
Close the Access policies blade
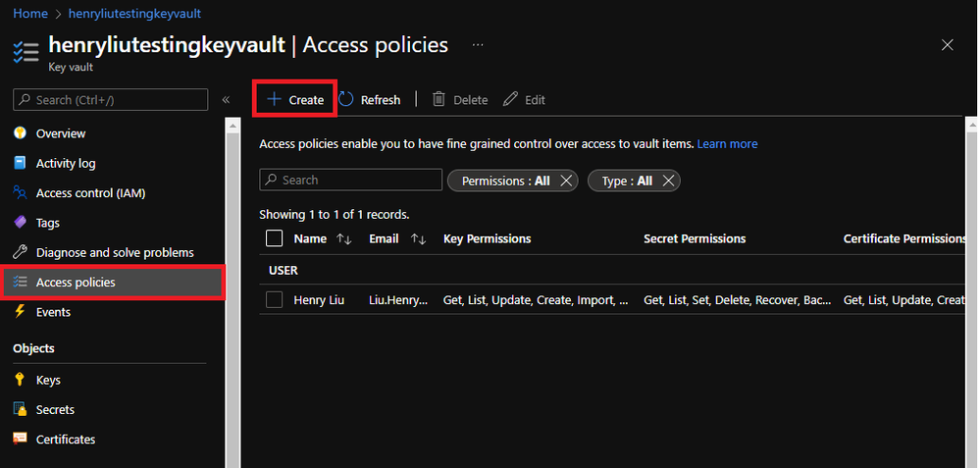click(x=948, y=45)
